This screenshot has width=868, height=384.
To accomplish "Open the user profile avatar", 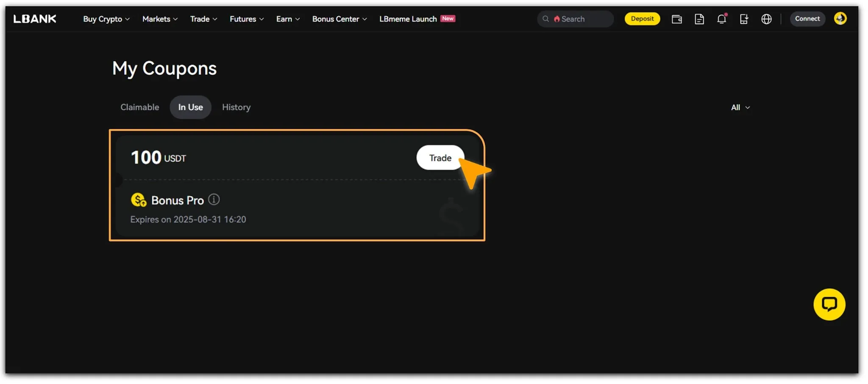I will point(840,19).
